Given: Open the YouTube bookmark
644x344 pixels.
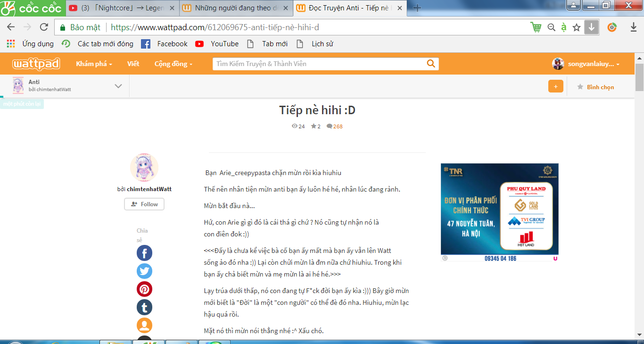Looking at the screenshot, I should (x=217, y=44).
